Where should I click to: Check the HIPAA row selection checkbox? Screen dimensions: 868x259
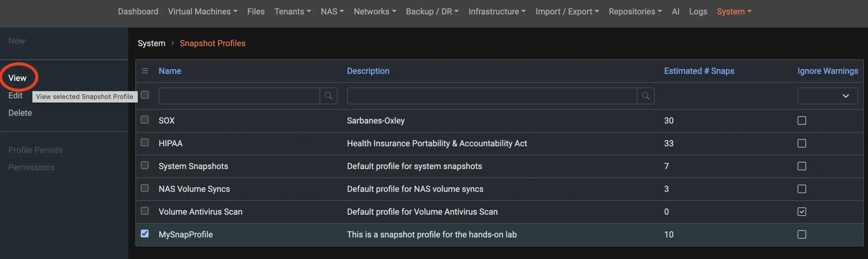(x=145, y=143)
